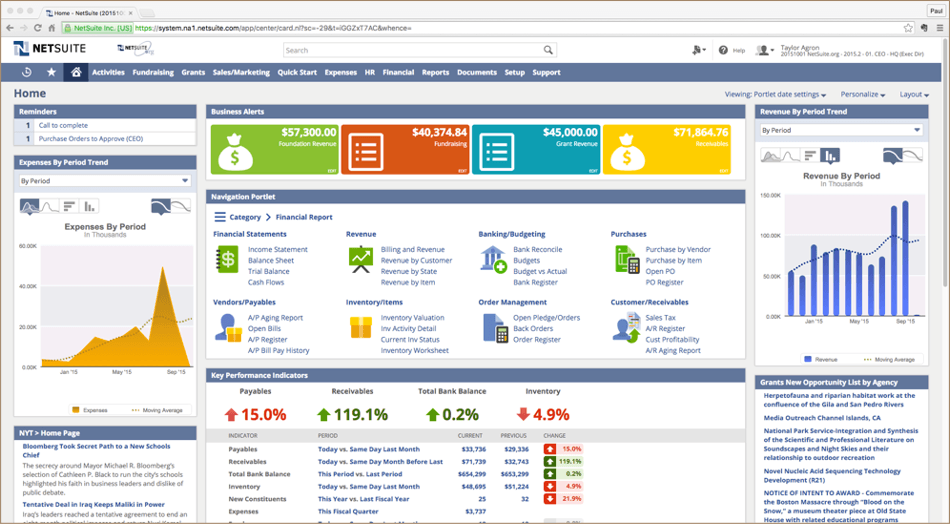
Task: Click the Revenue legend color swatch
Action: [x=808, y=359]
